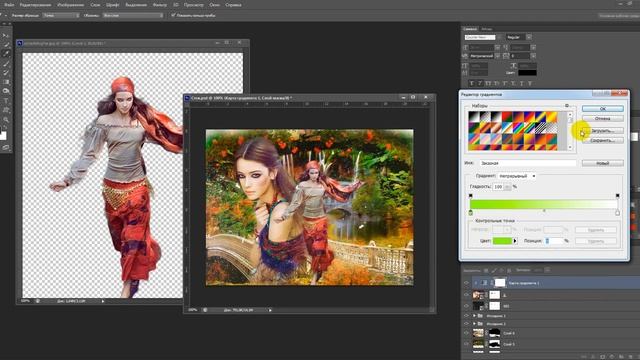This screenshot has width=640, height=360.
Task: Click the Сохранить button in Gradient Editor
Action: tap(602, 140)
